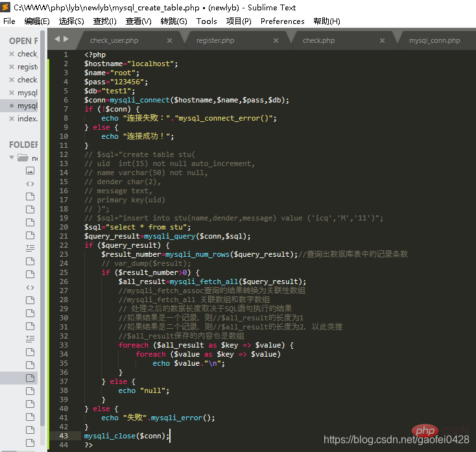Open the 编辑(E) menu
Image resolution: width=476 pixels, height=452 pixels.
pyautogui.click(x=37, y=21)
